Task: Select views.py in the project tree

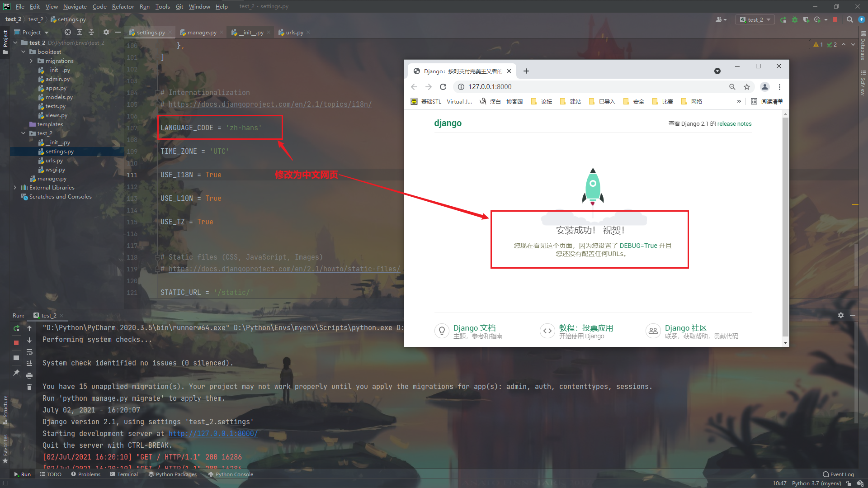Action: click(56, 115)
